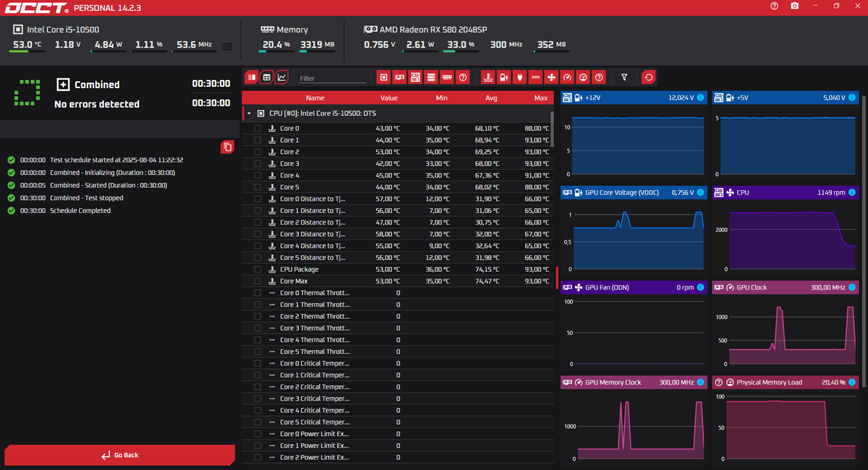Image resolution: width=868 pixels, height=470 pixels.
Task: Open info for GPU Clock graph
Action: tap(852, 288)
